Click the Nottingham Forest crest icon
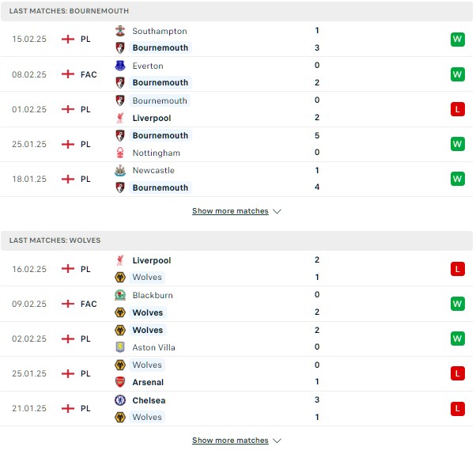476x454 pixels. coord(120,153)
